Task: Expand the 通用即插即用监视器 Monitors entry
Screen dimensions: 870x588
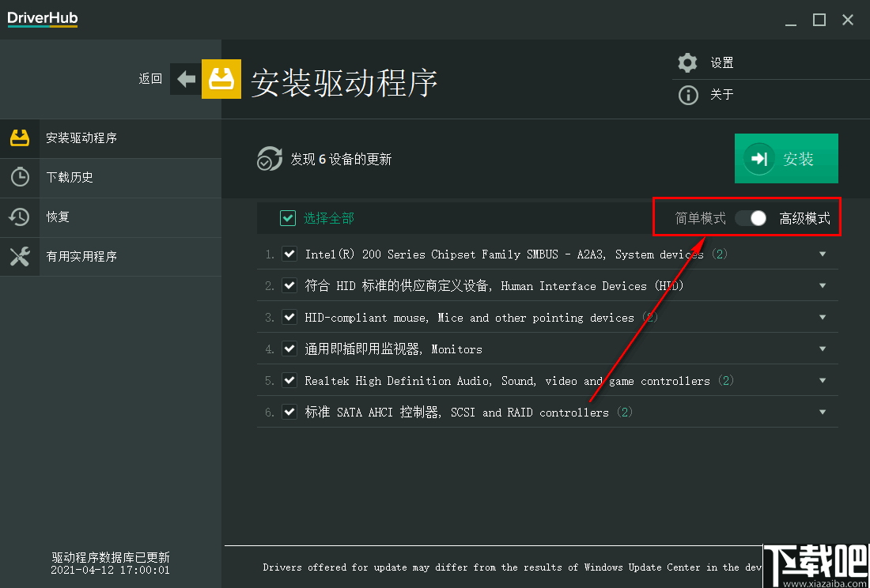Action: (823, 349)
